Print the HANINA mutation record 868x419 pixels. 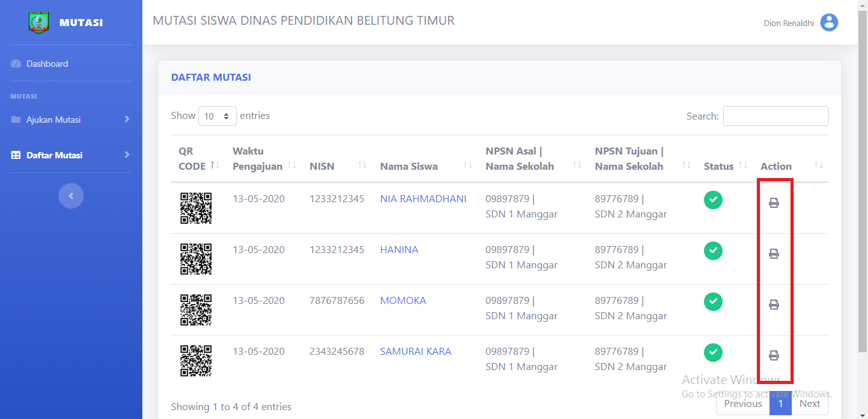click(x=773, y=254)
